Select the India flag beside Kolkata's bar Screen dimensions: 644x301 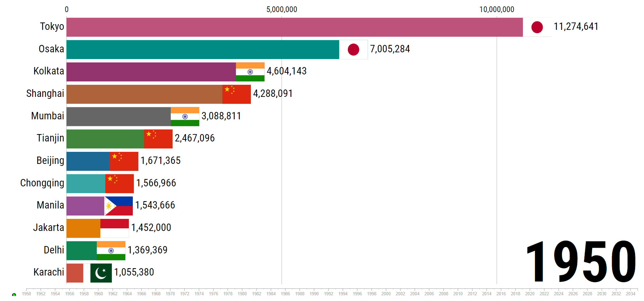[250, 72]
